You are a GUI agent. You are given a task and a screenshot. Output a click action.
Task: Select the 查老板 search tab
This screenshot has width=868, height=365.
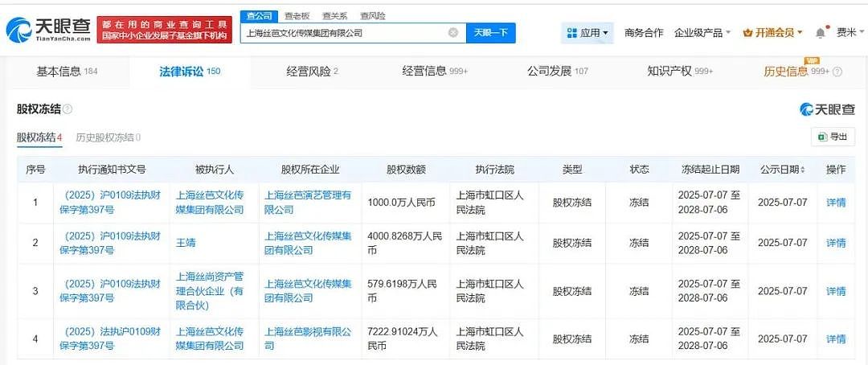pos(297,16)
